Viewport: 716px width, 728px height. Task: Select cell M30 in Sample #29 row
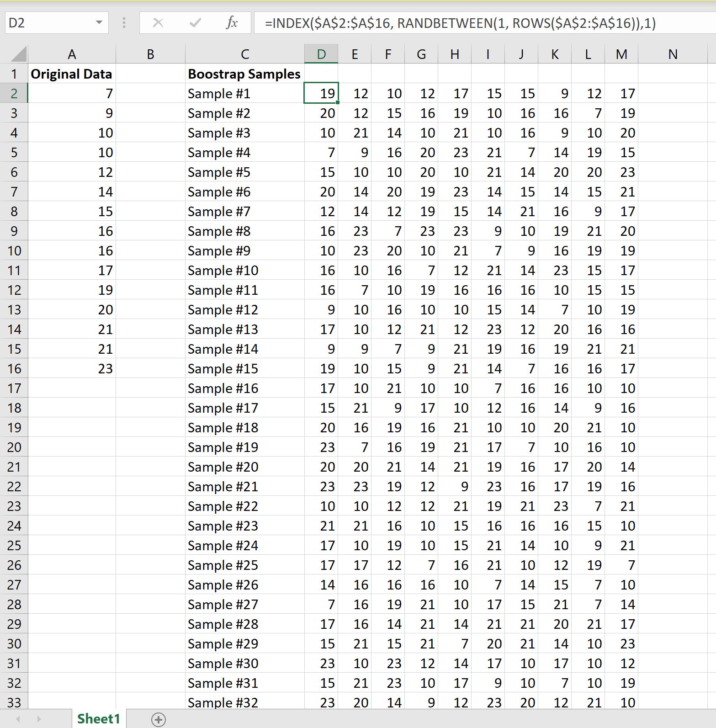(x=621, y=643)
